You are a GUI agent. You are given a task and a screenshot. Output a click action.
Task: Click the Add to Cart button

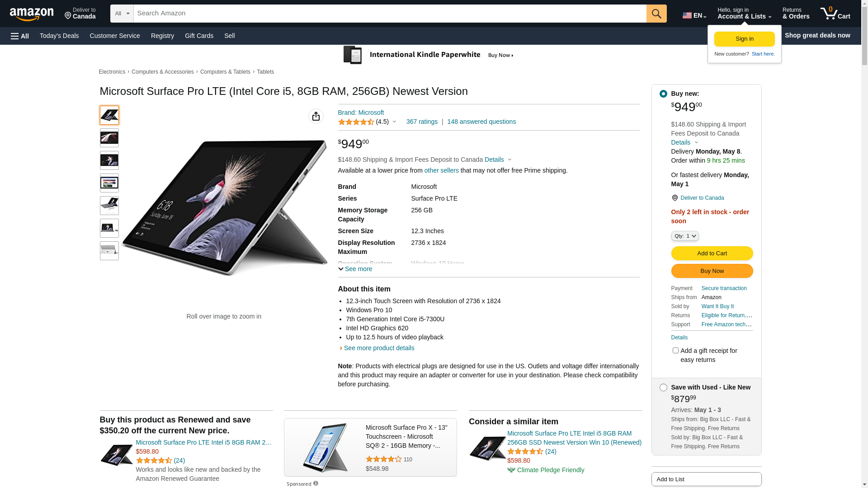coord(712,253)
